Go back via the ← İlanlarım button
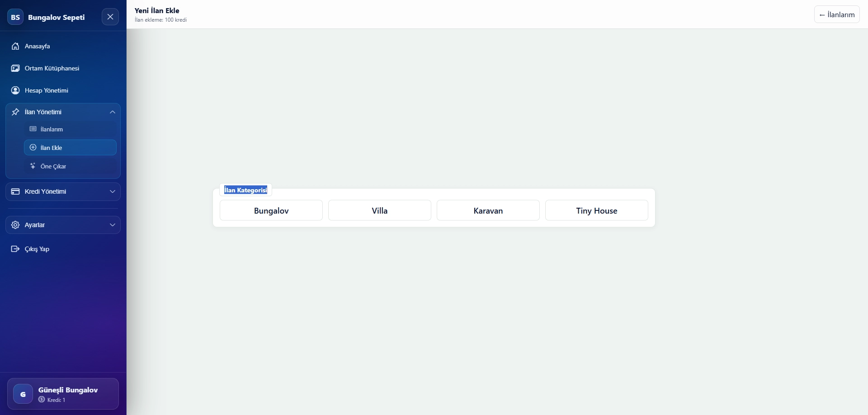Screen dimensions: 868x415 pos(837,14)
